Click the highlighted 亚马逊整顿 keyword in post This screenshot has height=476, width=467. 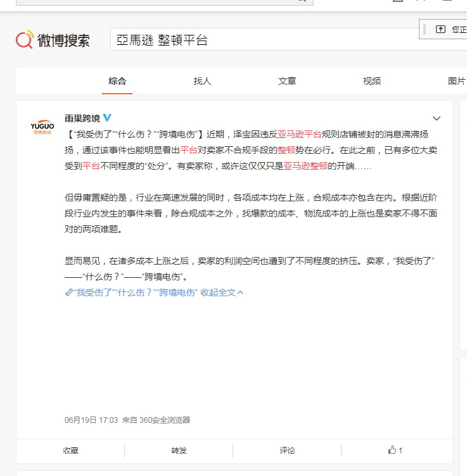305,166
